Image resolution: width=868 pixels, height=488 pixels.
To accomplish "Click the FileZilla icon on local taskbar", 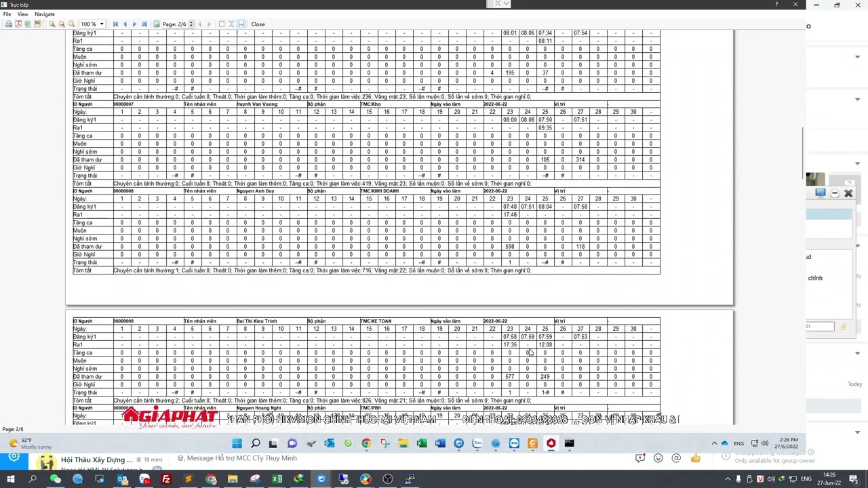I will tap(166, 479).
